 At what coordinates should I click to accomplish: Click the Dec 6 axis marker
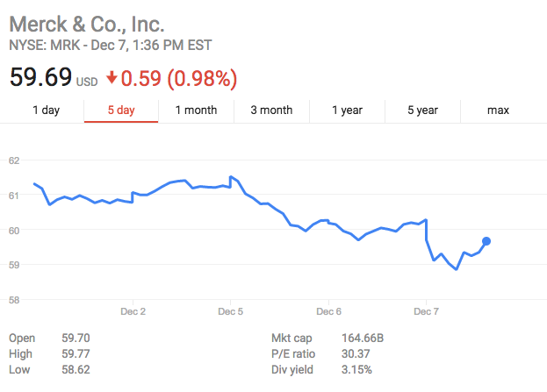pos(328,311)
